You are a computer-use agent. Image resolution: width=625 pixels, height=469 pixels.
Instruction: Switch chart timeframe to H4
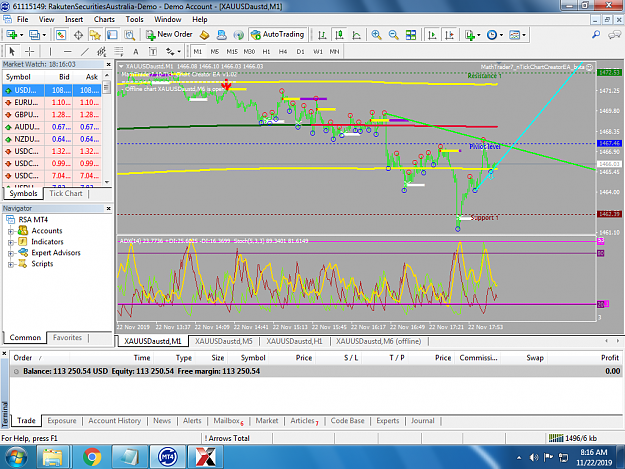283,51
